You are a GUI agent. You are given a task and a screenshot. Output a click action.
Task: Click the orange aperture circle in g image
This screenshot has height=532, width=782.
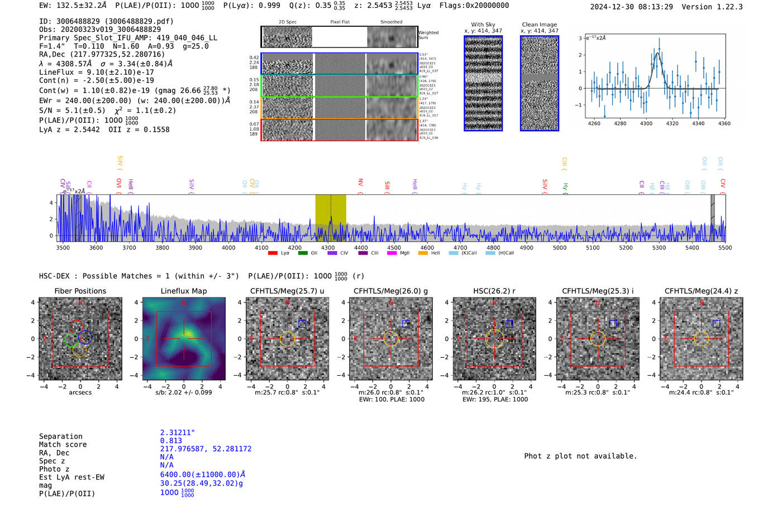click(391, 338)
